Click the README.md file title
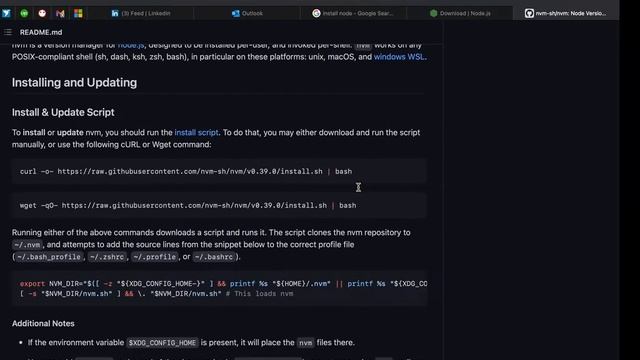This screenshot has height=360, width=640. (x=41, y=32)
